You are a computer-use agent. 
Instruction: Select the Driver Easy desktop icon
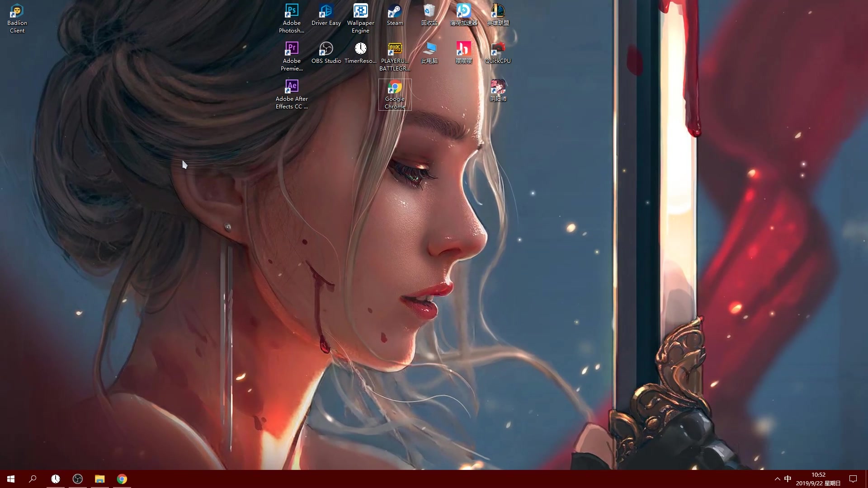click(326, 14)
